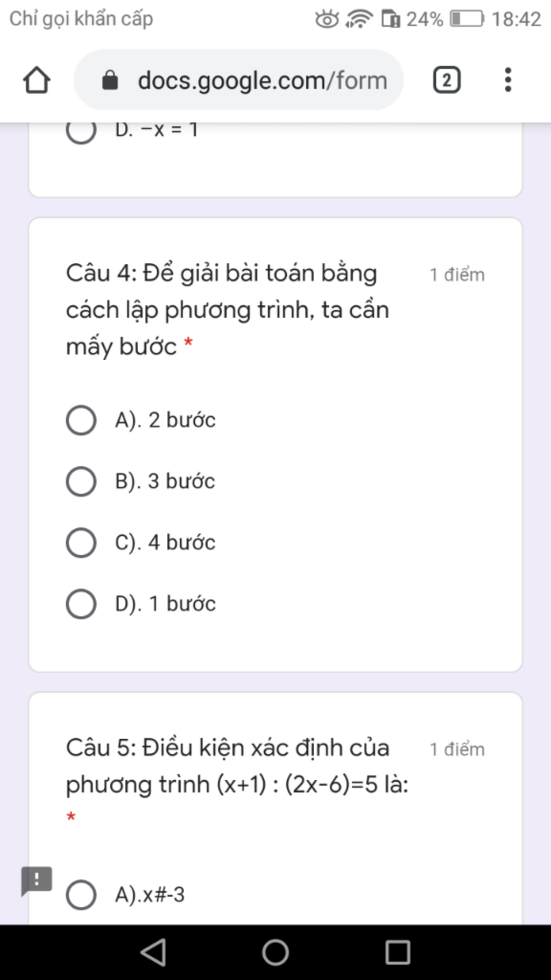Image resolution: width=551 pixels, height=980 pixels.
Task: Tap the Wi-Fi status icon
Action: [x=359, y=19]
